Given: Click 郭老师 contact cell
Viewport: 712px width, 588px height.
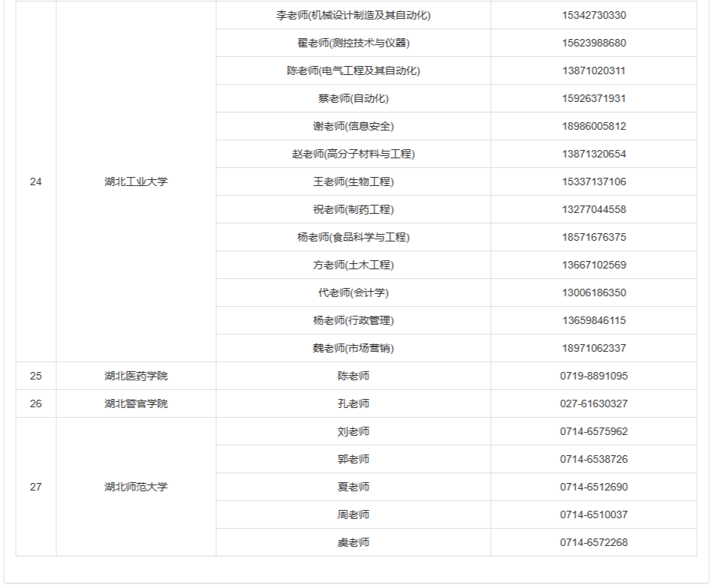Looking at the screenshot, I should (353, 459).
